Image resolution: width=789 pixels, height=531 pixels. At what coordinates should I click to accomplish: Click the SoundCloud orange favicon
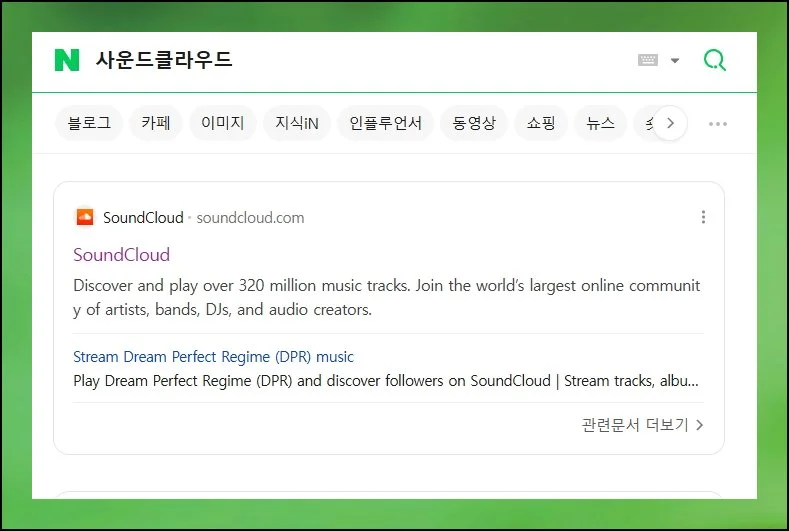click(85, 217)
